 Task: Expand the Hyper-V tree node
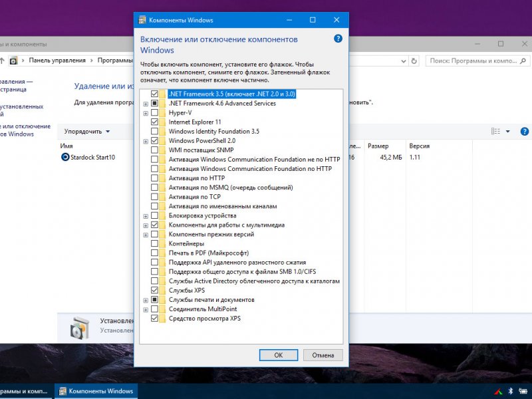[146, 113]
